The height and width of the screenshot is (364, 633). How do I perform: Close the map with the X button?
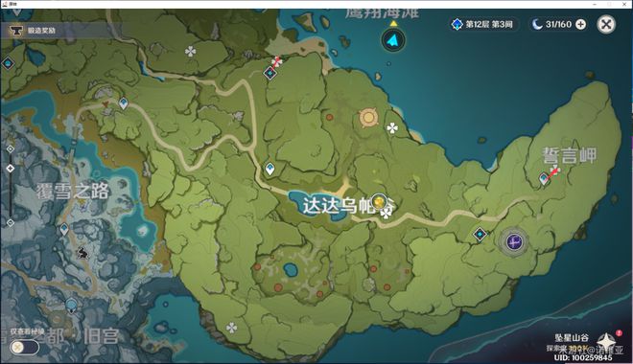[606, 25]
